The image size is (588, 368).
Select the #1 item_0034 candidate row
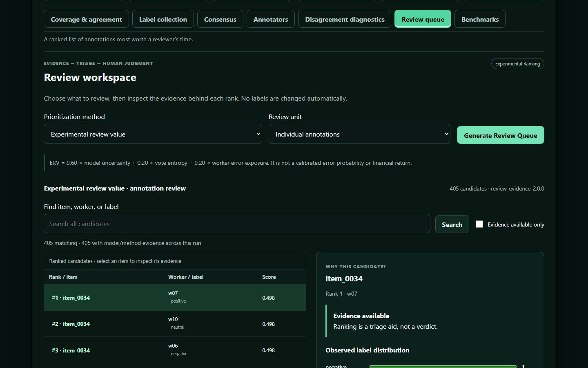click(x=175, y=298)
